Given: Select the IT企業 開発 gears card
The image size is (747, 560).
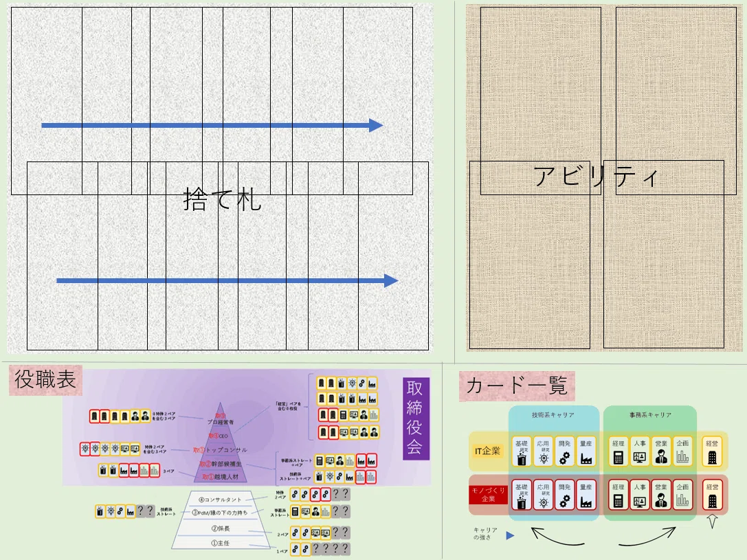Looking at the screenshot, I should 564,451.
